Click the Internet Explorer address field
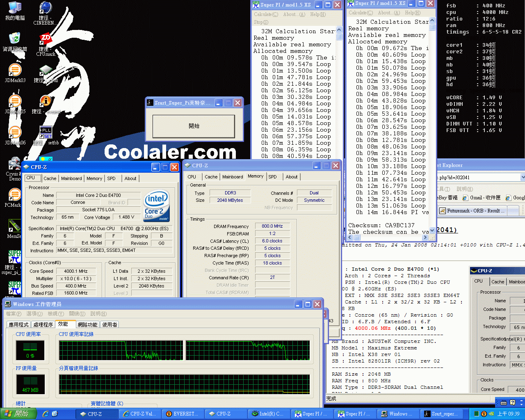Image resolution: width=525 pixels, height=420 pixels. [478, 178]
